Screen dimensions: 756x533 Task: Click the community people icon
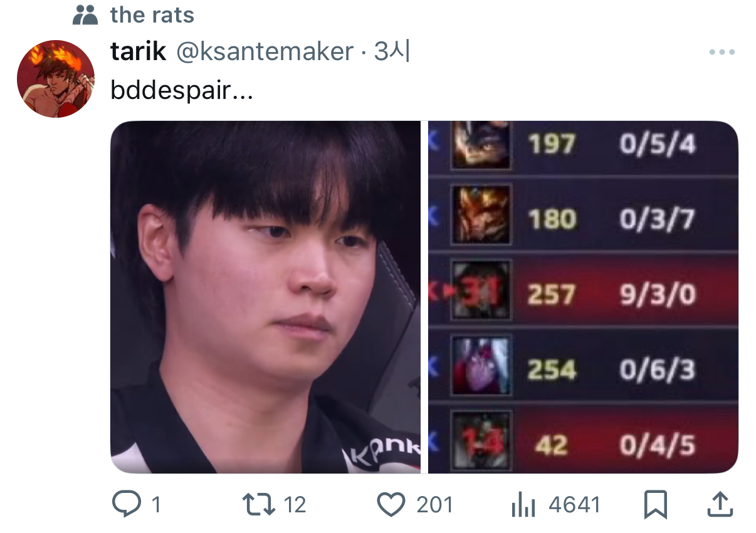(x=85, y=14)
